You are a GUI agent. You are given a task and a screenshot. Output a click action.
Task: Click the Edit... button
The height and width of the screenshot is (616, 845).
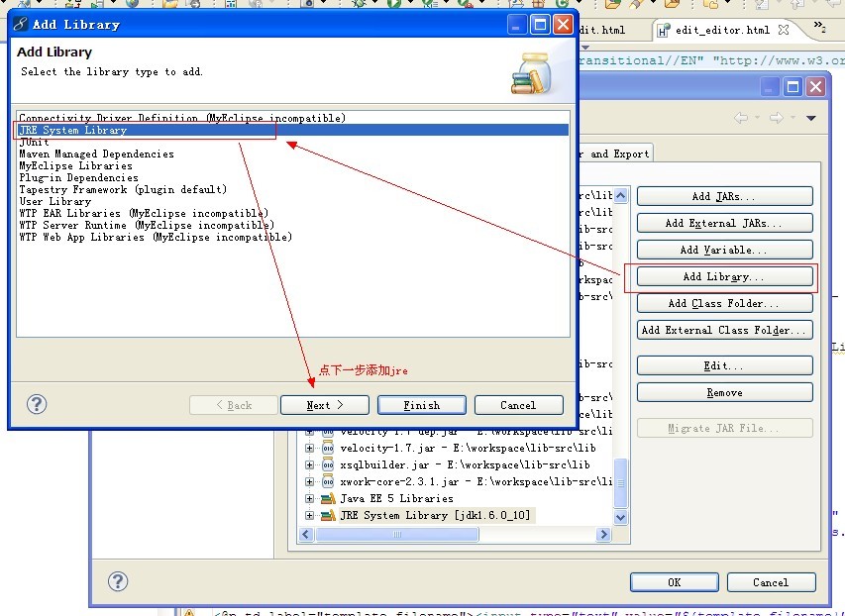coord(725,365)
